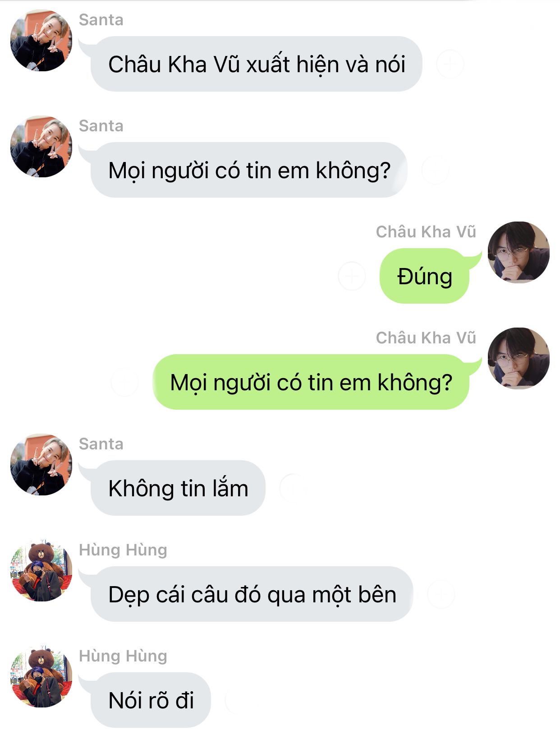Open Hùng Hùng's avatar beside "Nói rõ đi"
The height and width of the screenshot is (735, 560).
(x=41, y=677)
